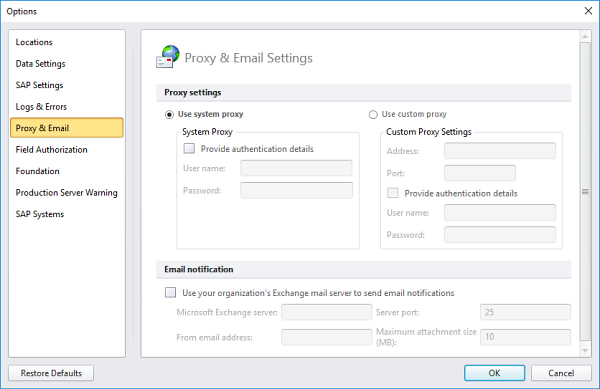The image size is (600, 389).
Task: Click Server port field showing 25
Action: point(525,312)
